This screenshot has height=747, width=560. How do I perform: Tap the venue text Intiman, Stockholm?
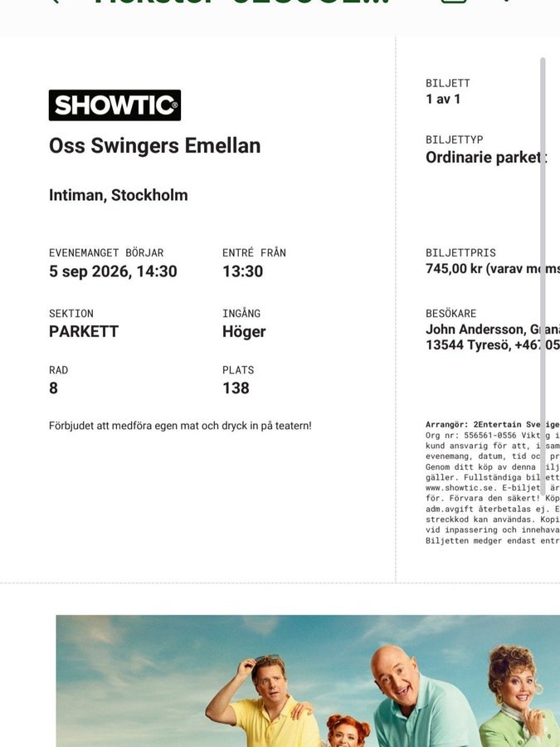point(118,195)
